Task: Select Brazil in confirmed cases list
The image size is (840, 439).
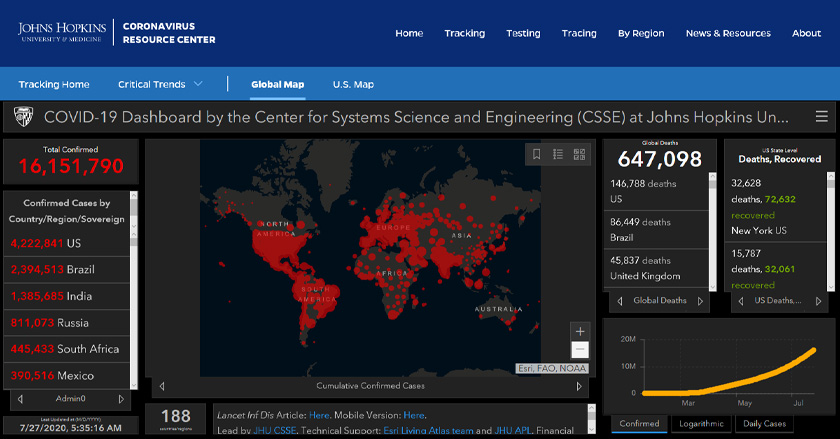Action: (x=68, y=269)
